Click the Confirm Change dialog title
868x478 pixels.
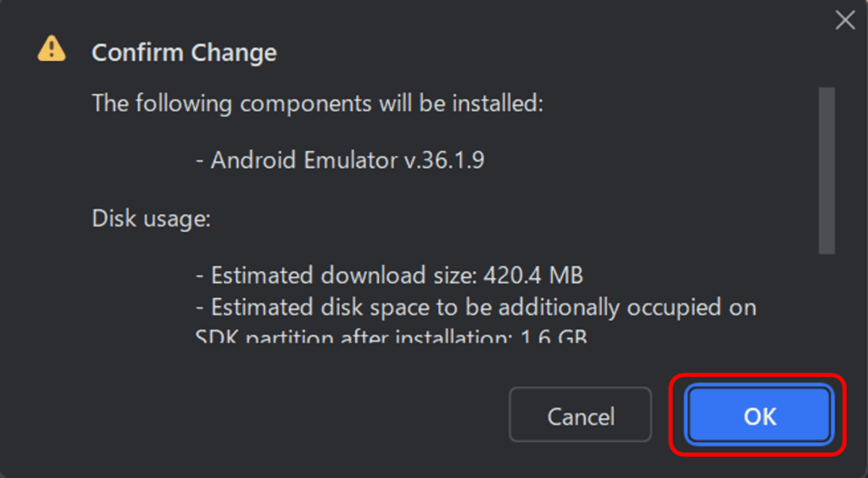pos(184,53)
